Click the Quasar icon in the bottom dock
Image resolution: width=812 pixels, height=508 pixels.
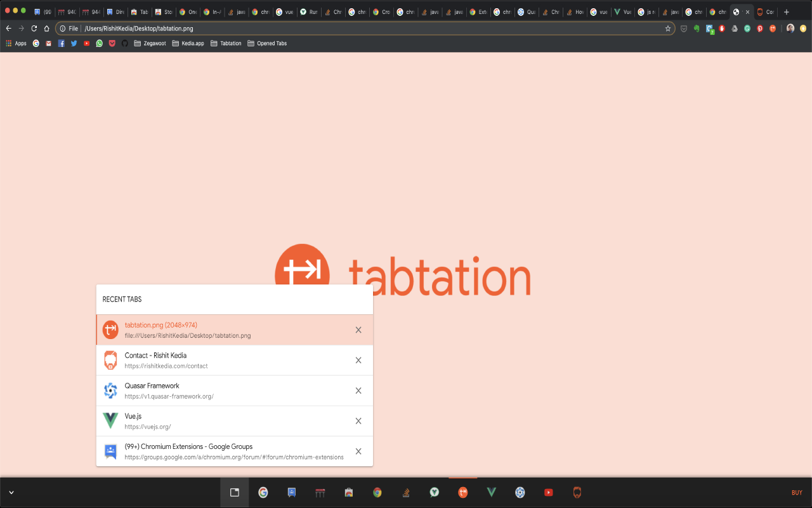[520, 492]
